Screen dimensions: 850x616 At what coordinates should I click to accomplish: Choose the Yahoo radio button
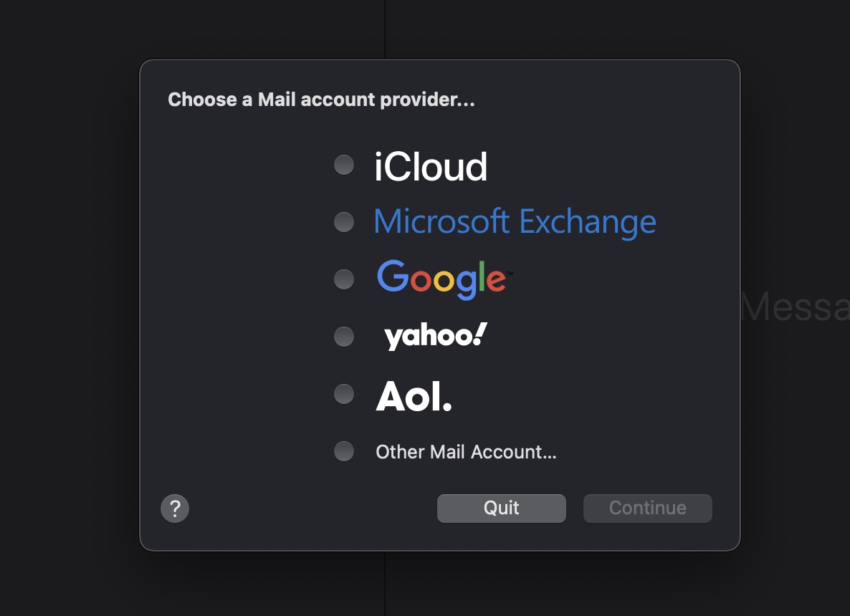click(x=344, y=337)
